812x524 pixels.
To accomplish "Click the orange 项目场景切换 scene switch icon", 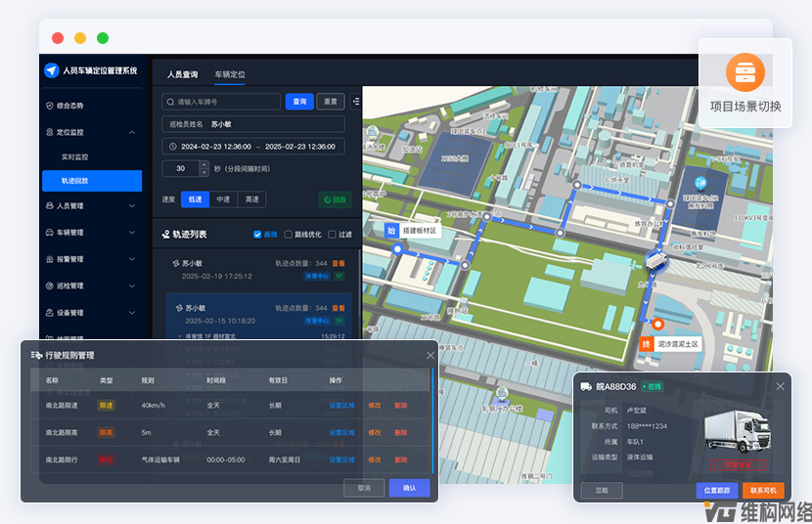I will coord(744,73).
